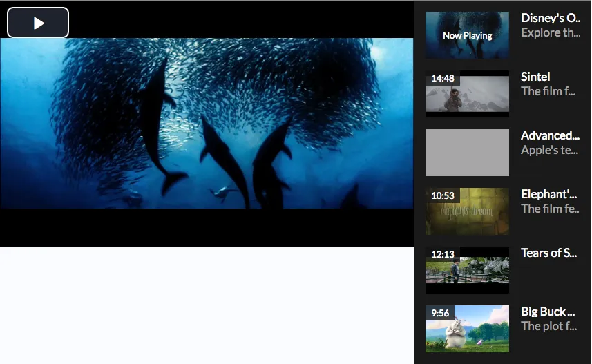Viewport: 592px width, 364px height.
Task: Click the Big Buck... title text
Action: pyautogui.click(x=548, y=312)
